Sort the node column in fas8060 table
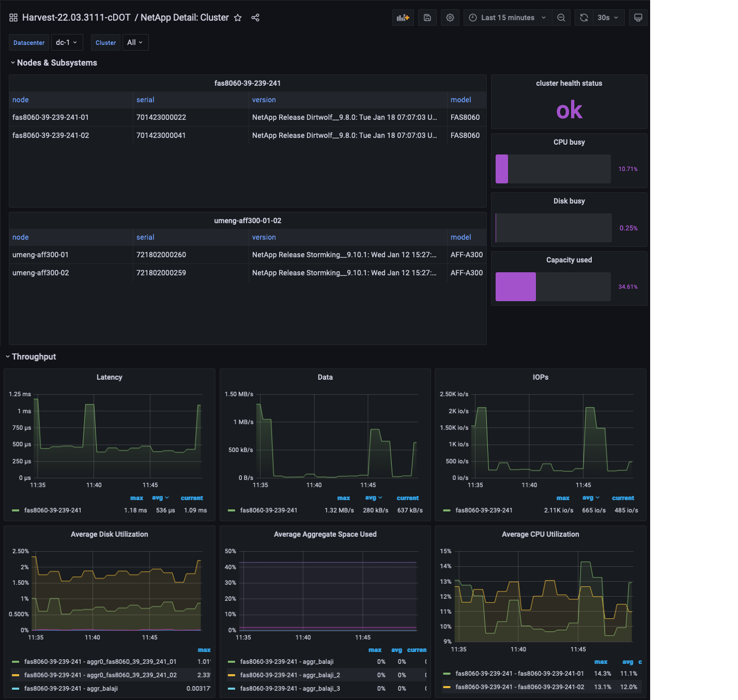 [x=20, y=100]
